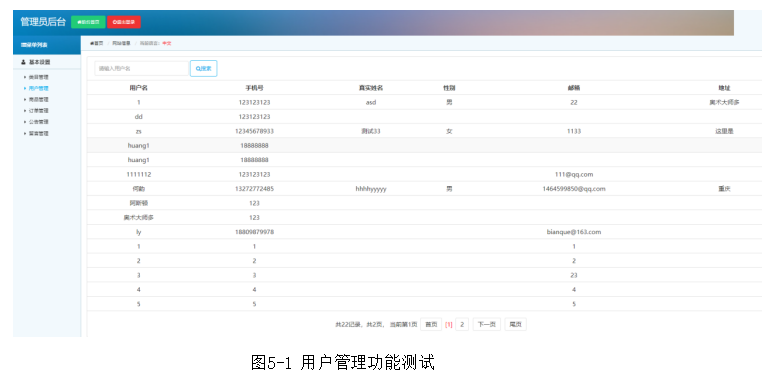Click the 管理员后台 header title
762x375 pixels.
[x=43, y=22]
